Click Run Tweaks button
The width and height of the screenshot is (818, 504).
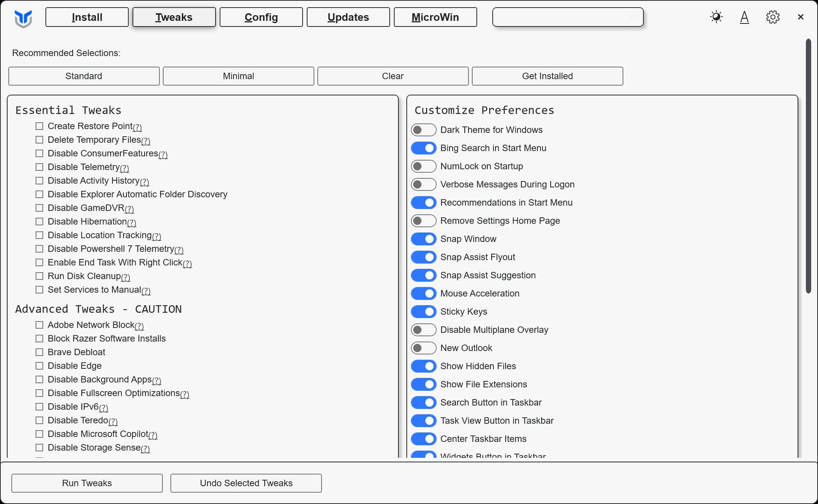click(87, 483)
